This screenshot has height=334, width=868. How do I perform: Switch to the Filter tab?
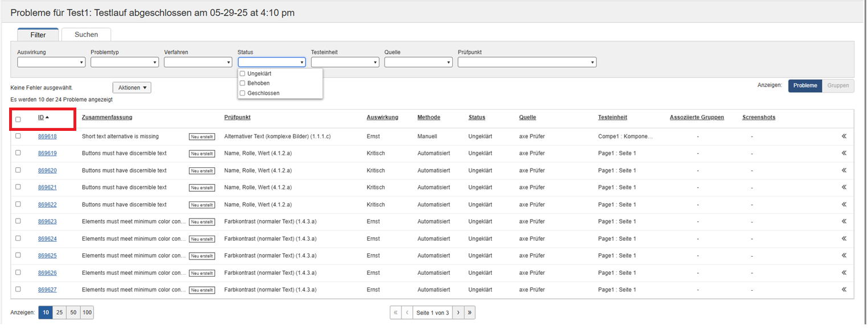(x=38, y=35)
